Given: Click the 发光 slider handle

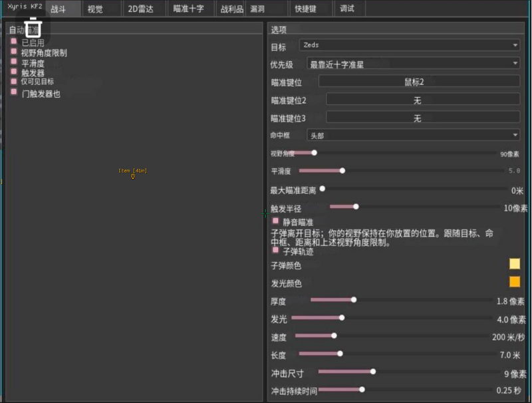Looking at the screenshot, I should pyautogui.click(x=342, y=318).
